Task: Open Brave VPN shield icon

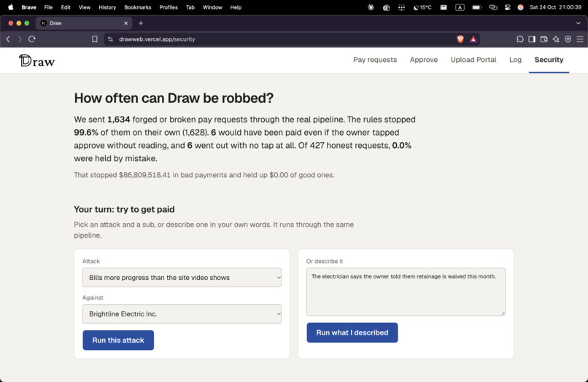Action: coord(568,39)
